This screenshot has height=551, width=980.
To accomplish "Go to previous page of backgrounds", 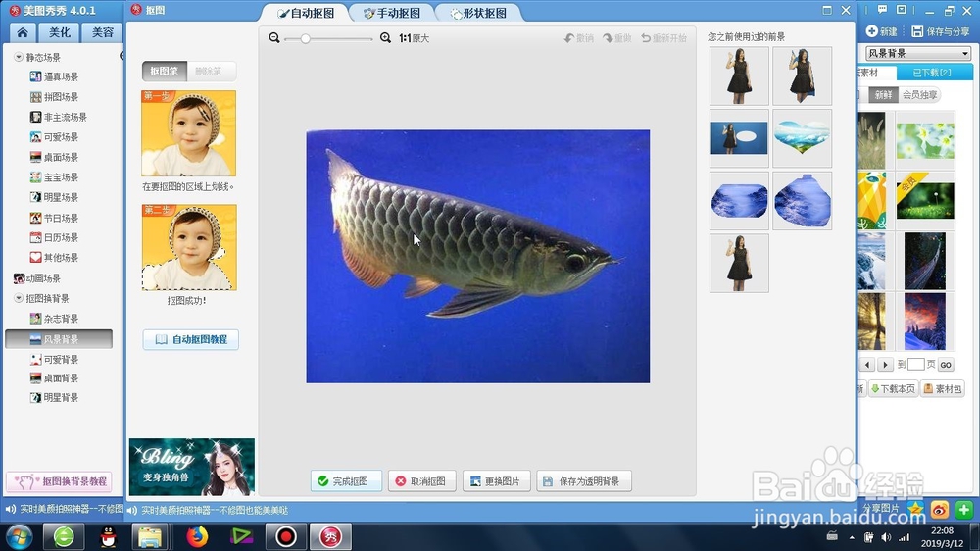I will tap(867, 365).
